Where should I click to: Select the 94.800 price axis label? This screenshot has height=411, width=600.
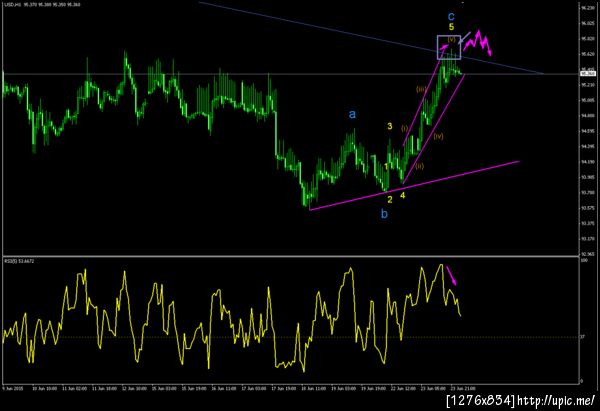click(x=588, y=116)
